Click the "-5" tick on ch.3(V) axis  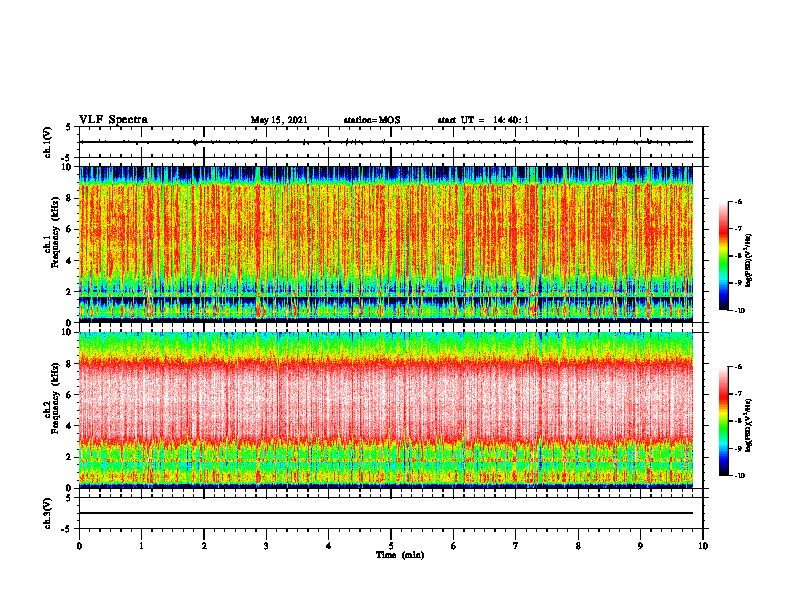68,529
